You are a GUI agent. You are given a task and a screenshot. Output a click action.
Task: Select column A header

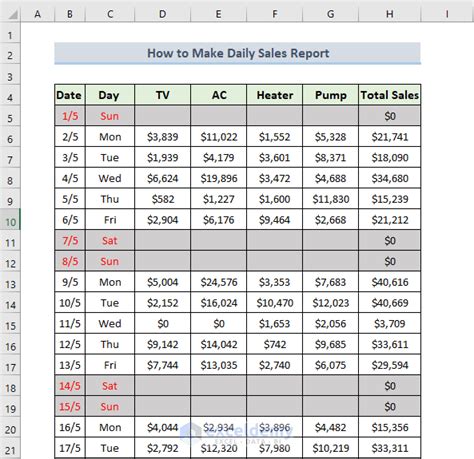click(38, 14)
